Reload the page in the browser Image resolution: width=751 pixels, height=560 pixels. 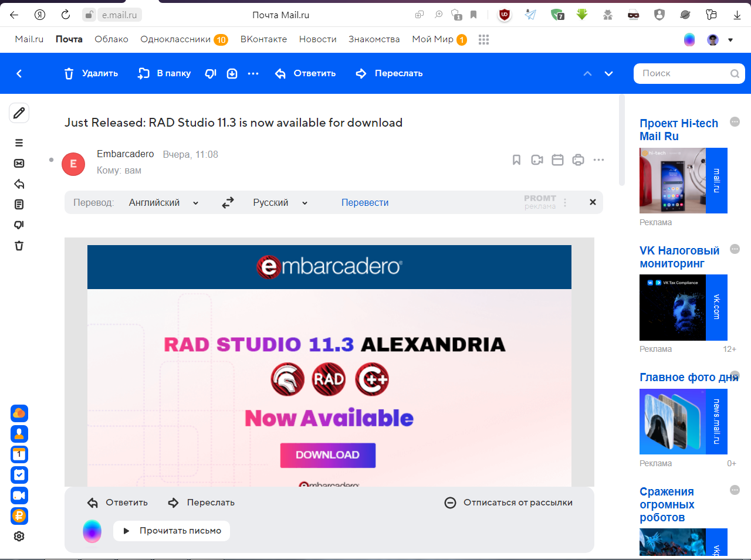coord(66,15)
